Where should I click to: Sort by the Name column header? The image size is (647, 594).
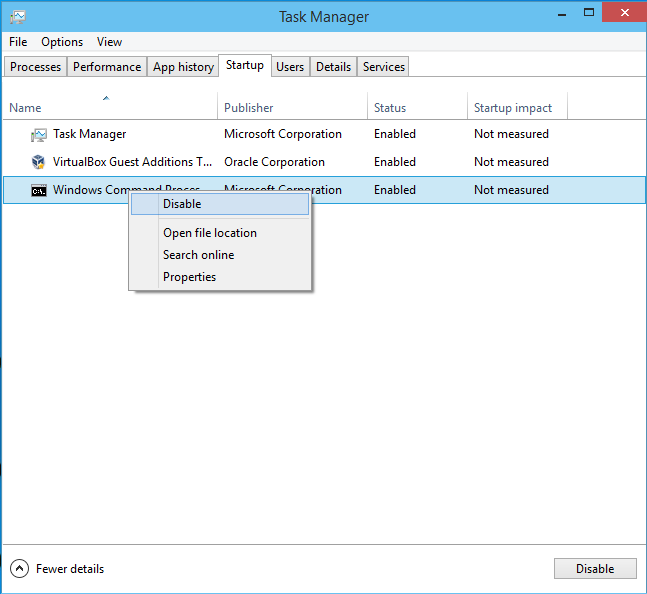click(x=110, y=106)
